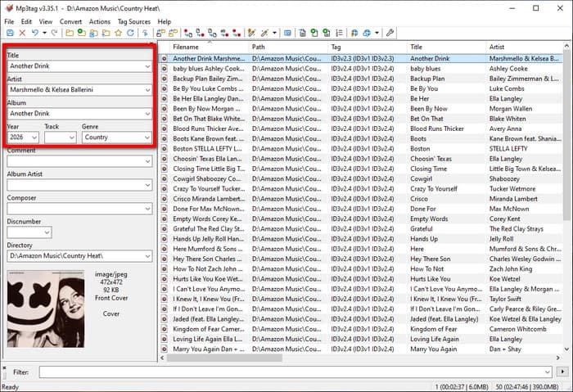Click the Redo arrow icon
Screen dimensions: 573x392
(x=55, y=33)
